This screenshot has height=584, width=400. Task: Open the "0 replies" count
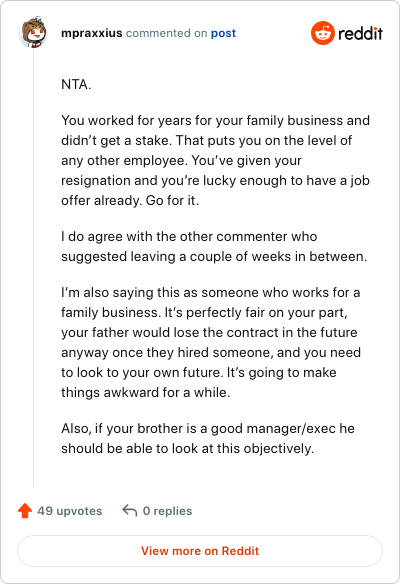pos(168,511)
